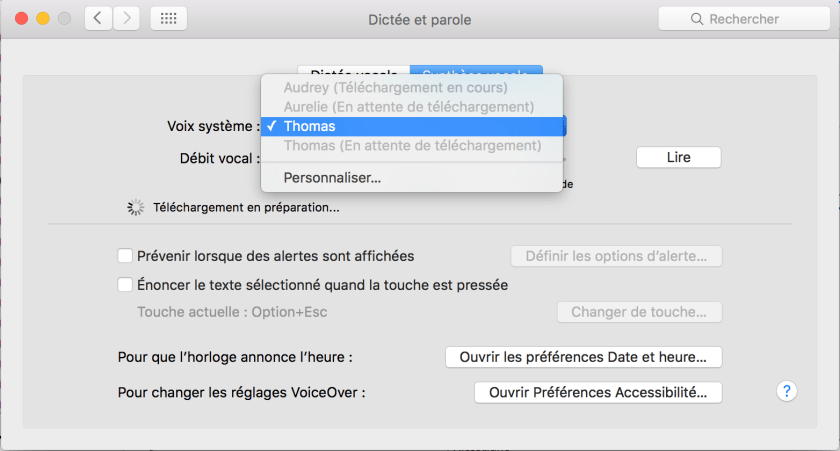Toggle speak selected text on key press
This screenshot has width=840, height=451.
(125, 285)
